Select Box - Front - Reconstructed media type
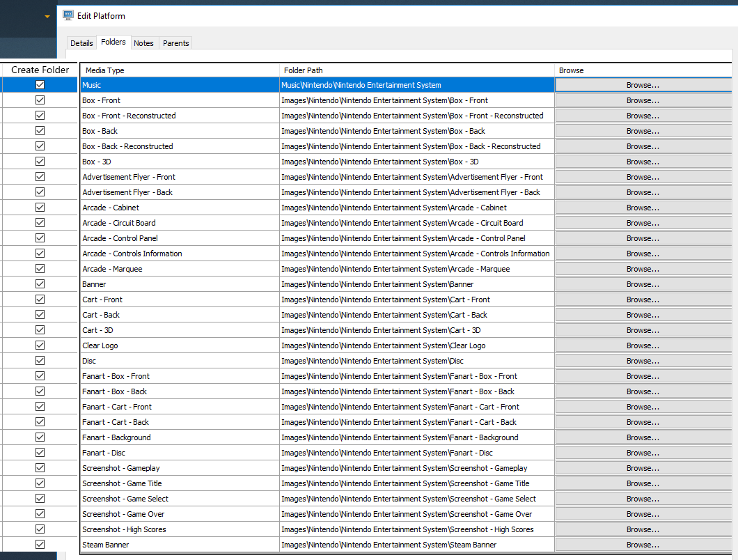The image size is (738, 560). point(180,116)
